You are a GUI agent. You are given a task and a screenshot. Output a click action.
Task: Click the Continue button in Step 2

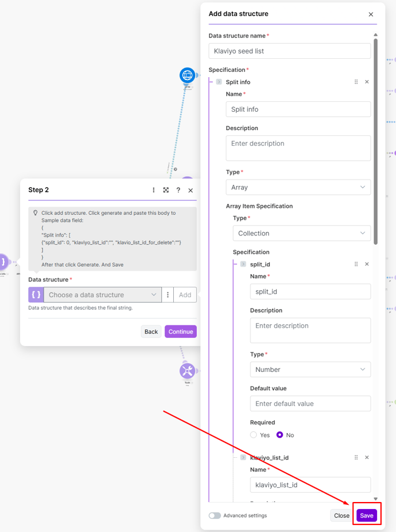pyautogui.click(x=181, y=332)
